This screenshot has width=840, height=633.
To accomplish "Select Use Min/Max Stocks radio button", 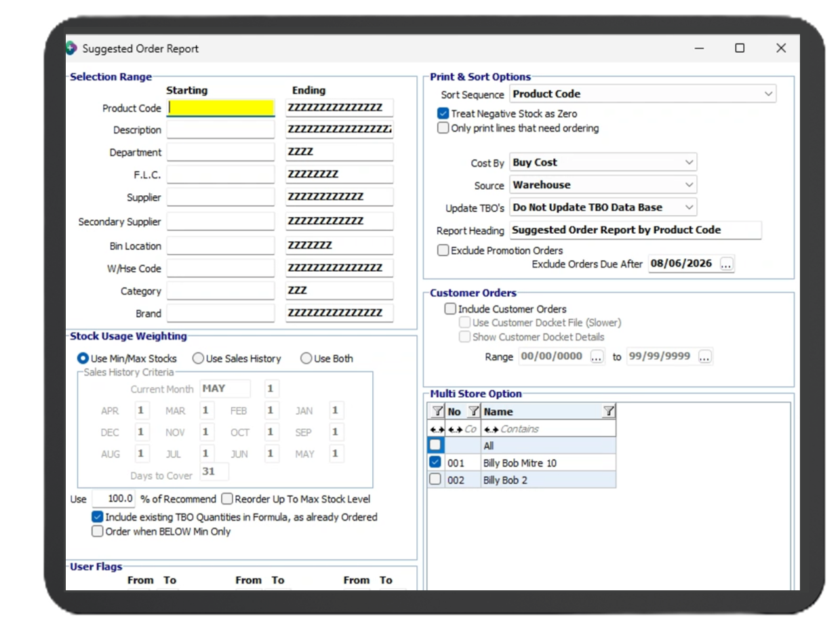I will click(x=83, y=358).
